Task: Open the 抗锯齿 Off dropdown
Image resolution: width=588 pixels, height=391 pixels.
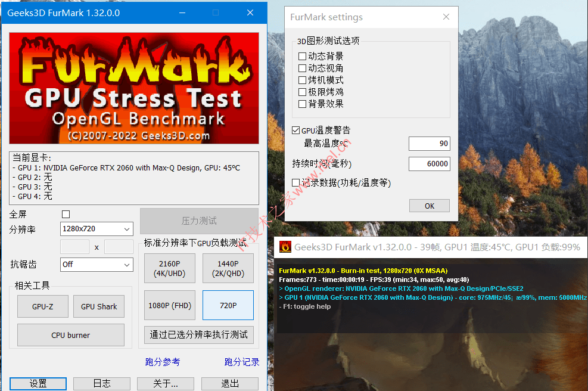Action: [x=97, y=265]
